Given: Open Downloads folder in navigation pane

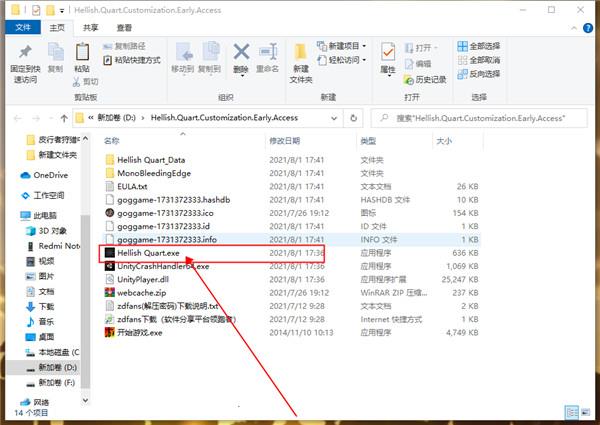Looking at the screenshot, I should pyautogui.click(x=40, y=306).
